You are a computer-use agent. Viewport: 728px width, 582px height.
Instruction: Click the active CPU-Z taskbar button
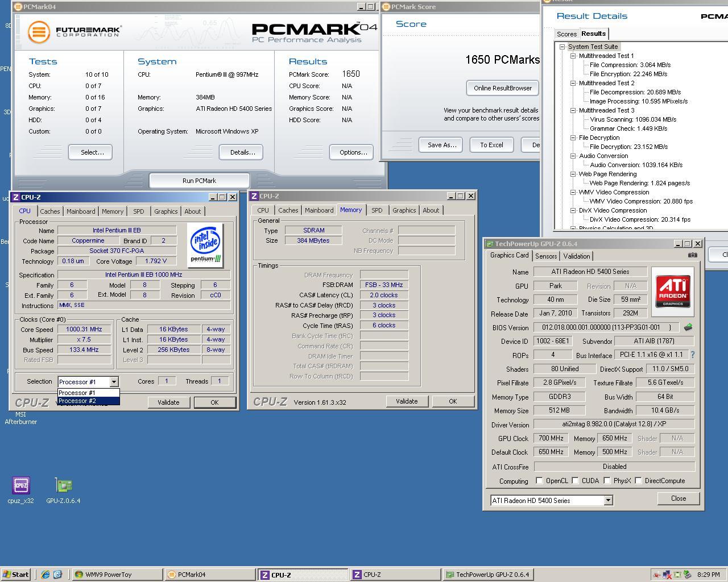click(x=302, y=575)
